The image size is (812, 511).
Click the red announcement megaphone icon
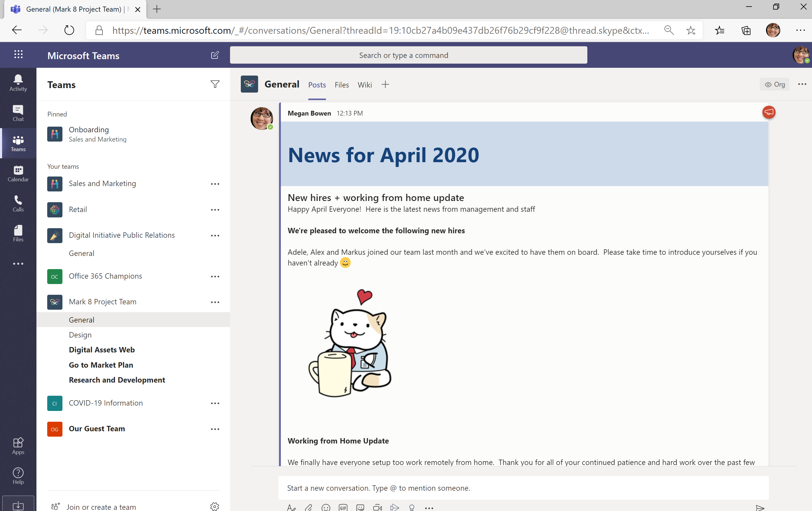pyautogui.click(x=769, y=112)
